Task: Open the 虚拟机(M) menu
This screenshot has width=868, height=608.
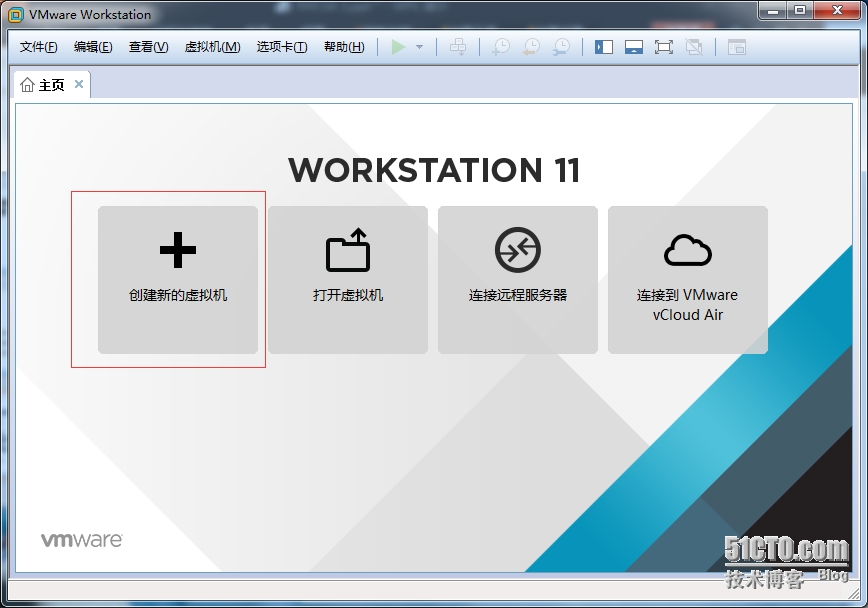Action: pos(213,47)
